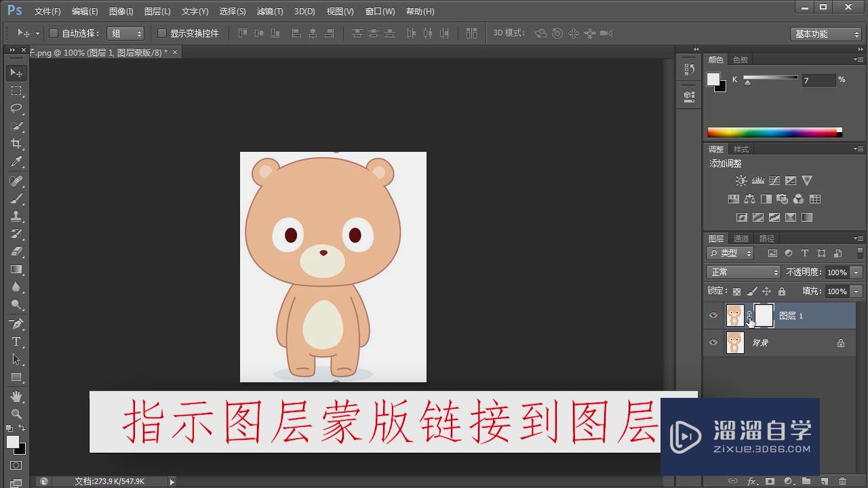Select the Horizontal Type tool
The height and width of the screenshot is (488, 868).
pyautogui.click(x=16, y=342)
